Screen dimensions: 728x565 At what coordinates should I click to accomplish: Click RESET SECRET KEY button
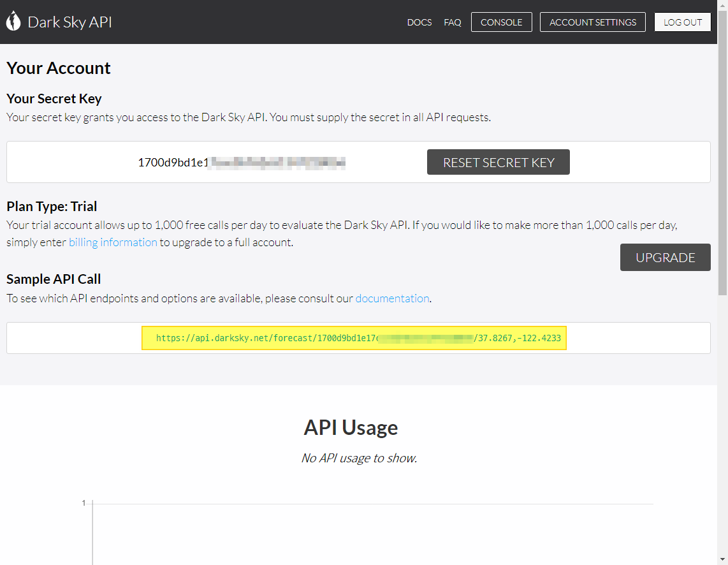tap(498, 162)
